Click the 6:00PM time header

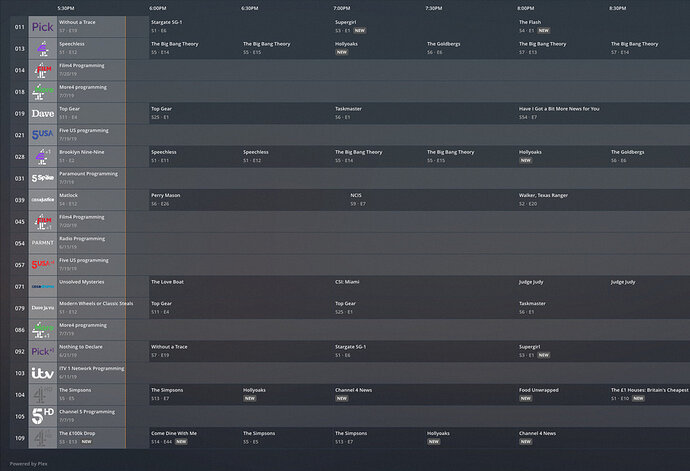click(158, 8)
